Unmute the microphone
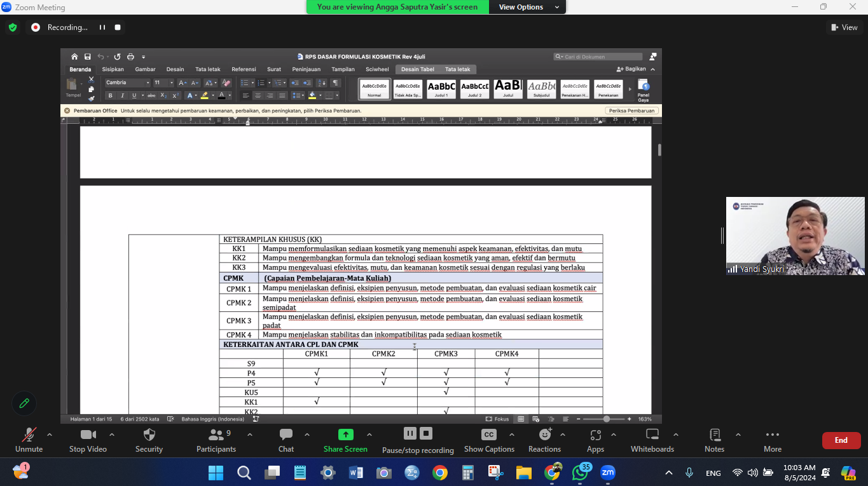The height and width of the screenshot is (486, 868). [x=29, y=435]
